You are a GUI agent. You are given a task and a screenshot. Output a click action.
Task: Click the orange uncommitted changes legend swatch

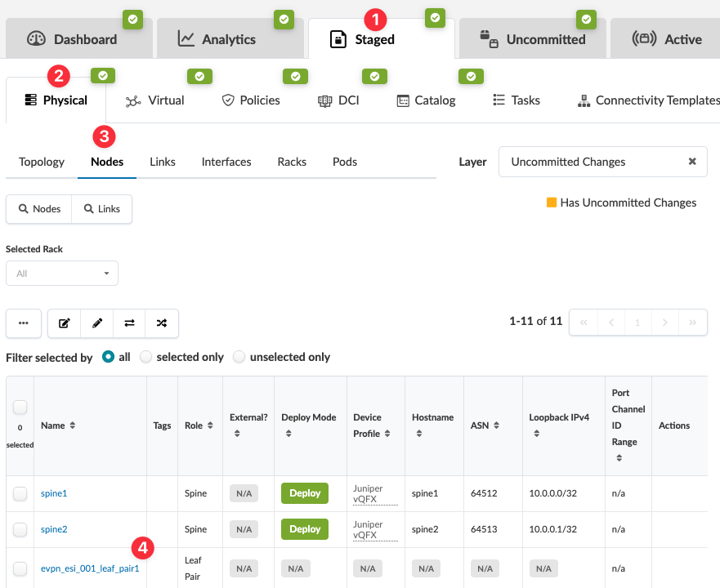(552, 203)
